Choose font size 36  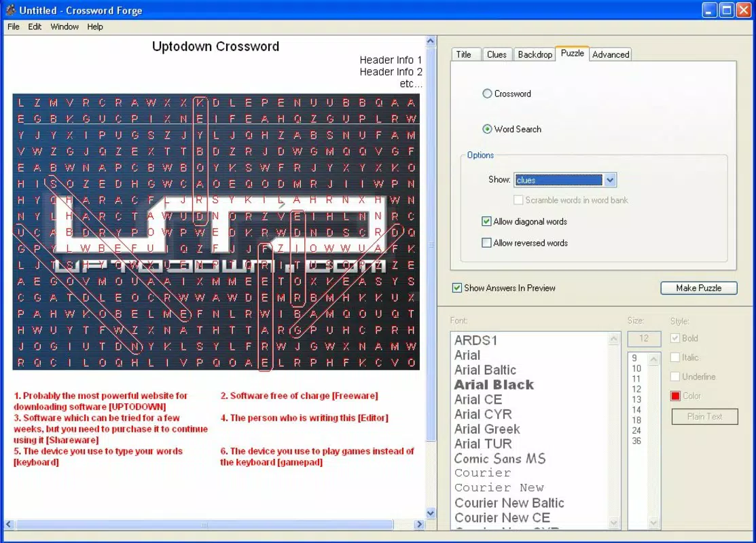pos(636,441)
